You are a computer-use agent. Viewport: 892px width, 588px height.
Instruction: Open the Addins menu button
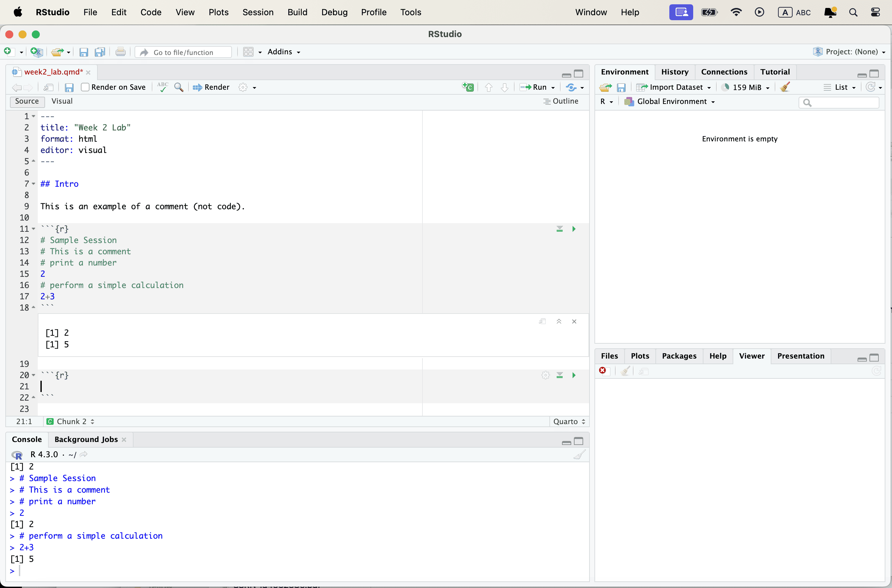click(x=284, y=52)
